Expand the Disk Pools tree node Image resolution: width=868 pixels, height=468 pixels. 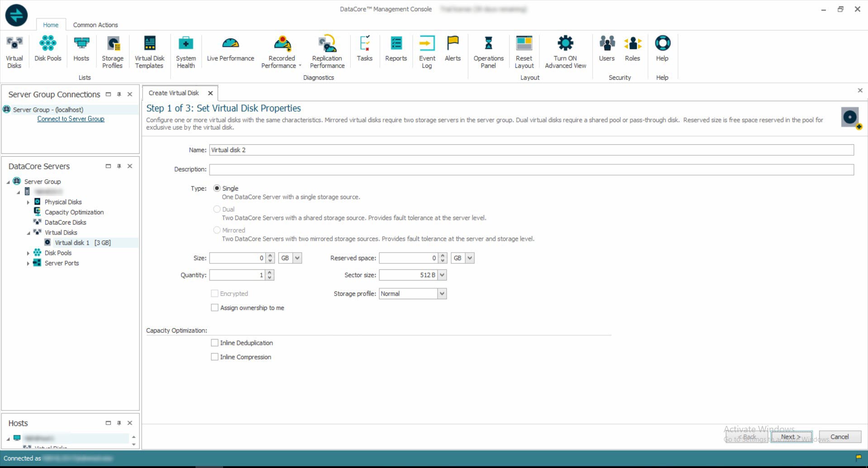click(28, 253)
